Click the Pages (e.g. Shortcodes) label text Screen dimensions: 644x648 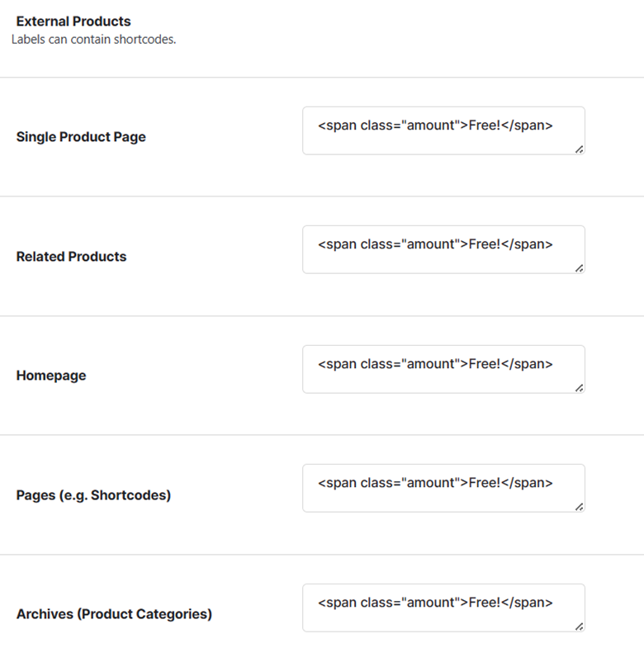(93, 495)
